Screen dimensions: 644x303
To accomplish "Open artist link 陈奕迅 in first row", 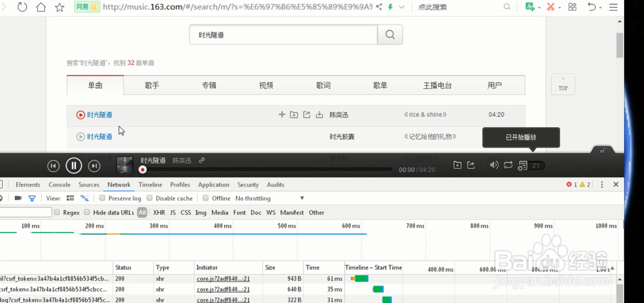I will (339, 115).
